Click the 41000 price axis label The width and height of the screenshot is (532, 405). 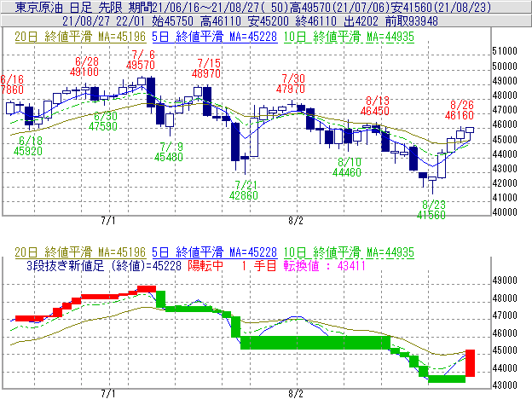pos(505,198)
